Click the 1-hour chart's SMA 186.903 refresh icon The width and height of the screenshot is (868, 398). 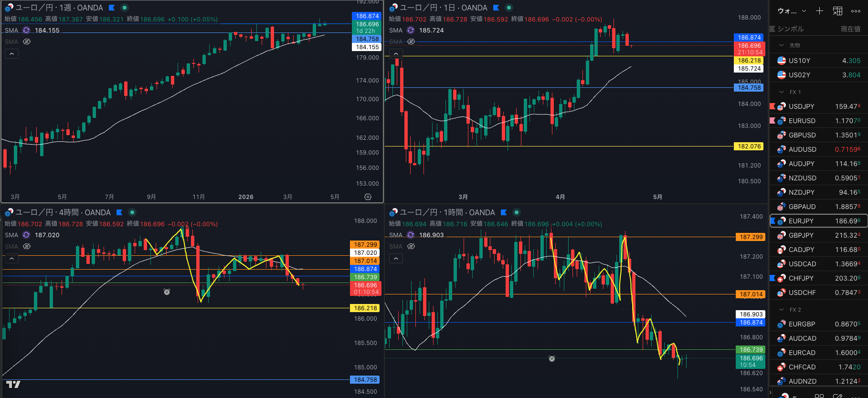[411, 235]
